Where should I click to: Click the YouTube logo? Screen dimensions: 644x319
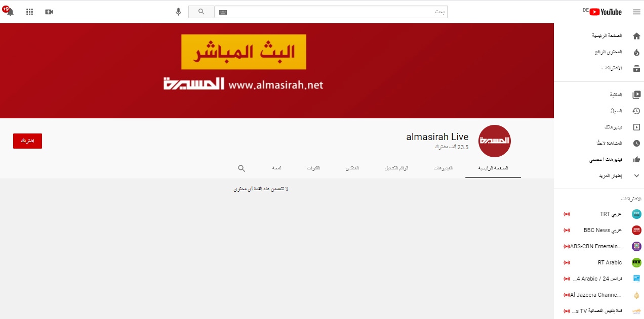tap(605, 12)
